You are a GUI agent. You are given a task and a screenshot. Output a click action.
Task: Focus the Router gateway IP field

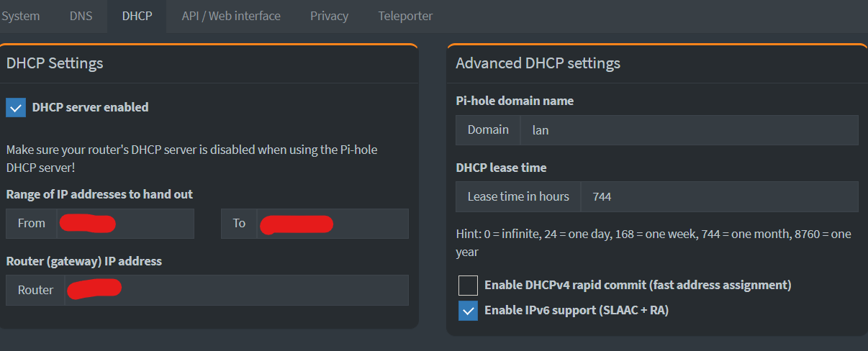pos(237,290)
